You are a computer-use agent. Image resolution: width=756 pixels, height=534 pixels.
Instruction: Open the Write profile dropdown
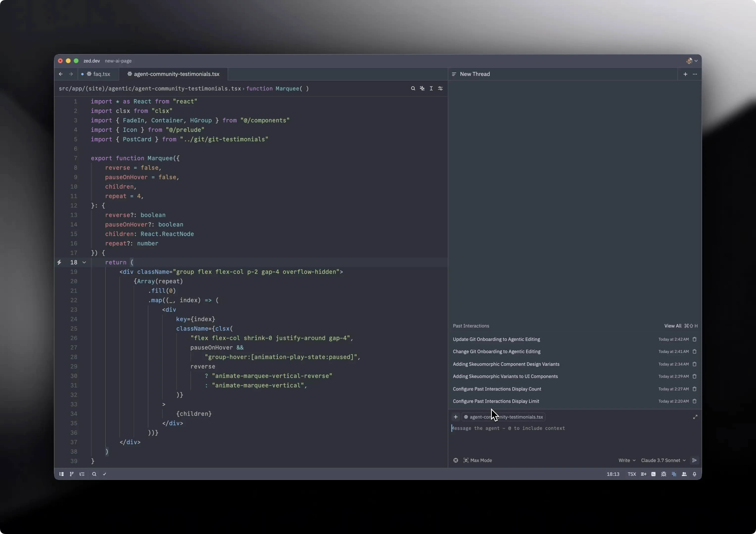click(x=627, y=460)
